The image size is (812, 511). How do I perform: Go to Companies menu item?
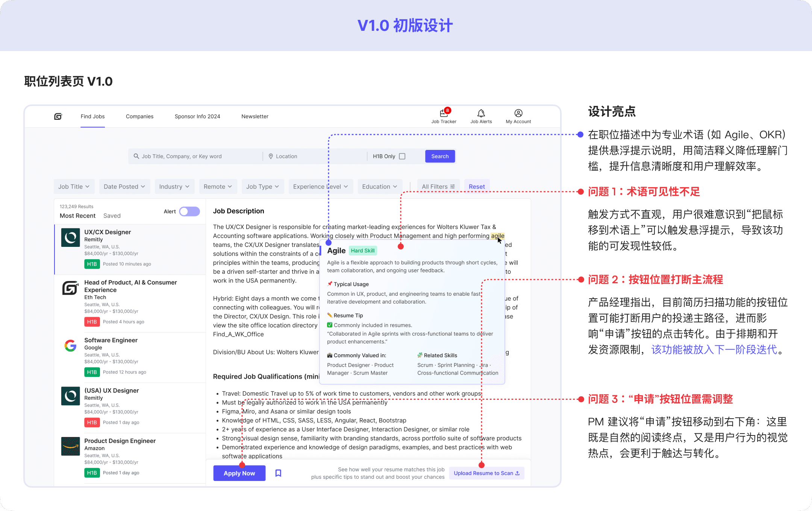tap(139, 116)
